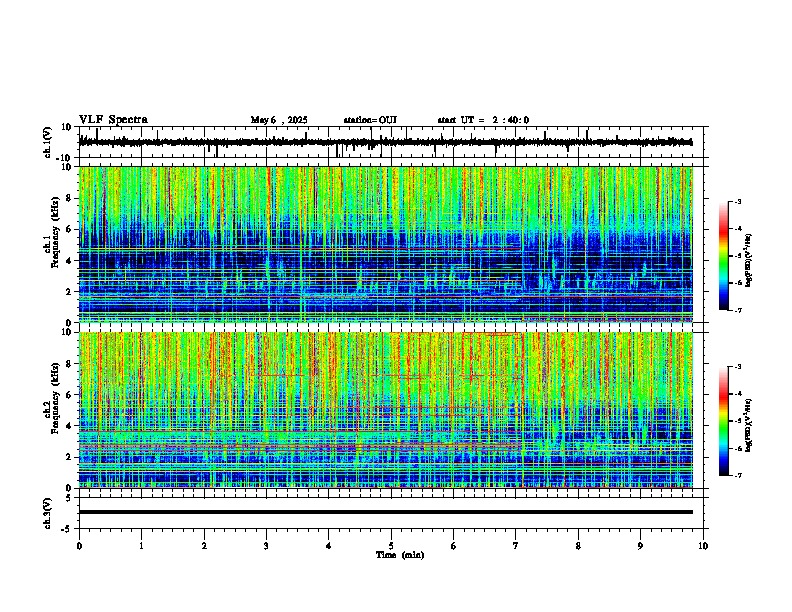
Task: Select the 'start UT = 2 : 40: 0' label
Action: (x=483, y=120)
